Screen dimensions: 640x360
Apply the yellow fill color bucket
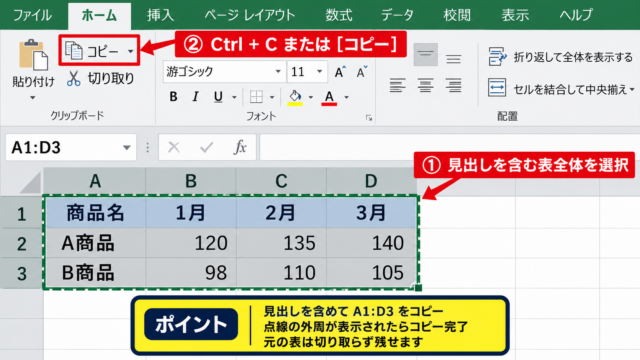click(295, 97)
